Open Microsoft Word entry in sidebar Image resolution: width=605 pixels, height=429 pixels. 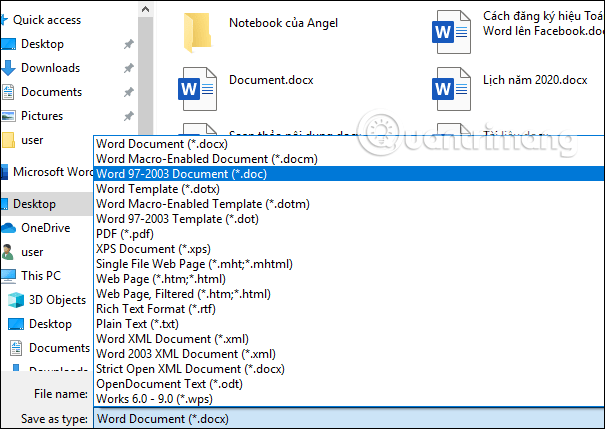click(x=52, y=171)
